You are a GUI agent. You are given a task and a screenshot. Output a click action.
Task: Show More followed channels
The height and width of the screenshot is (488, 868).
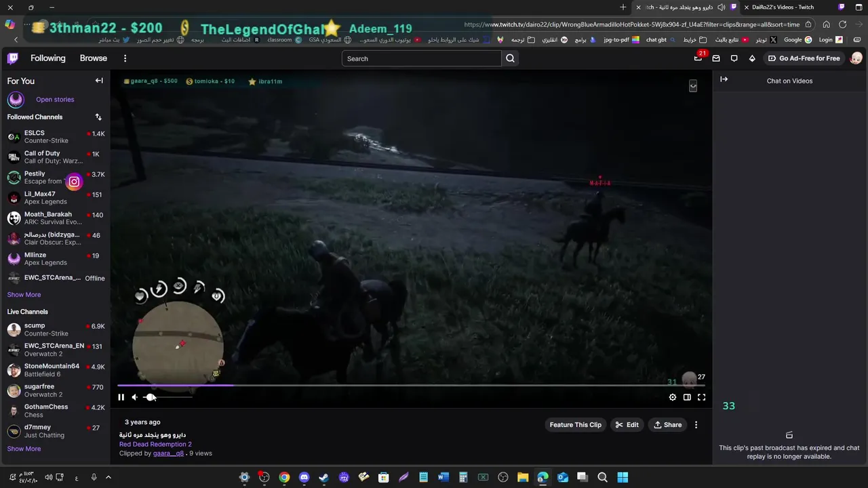click(24, 295)
